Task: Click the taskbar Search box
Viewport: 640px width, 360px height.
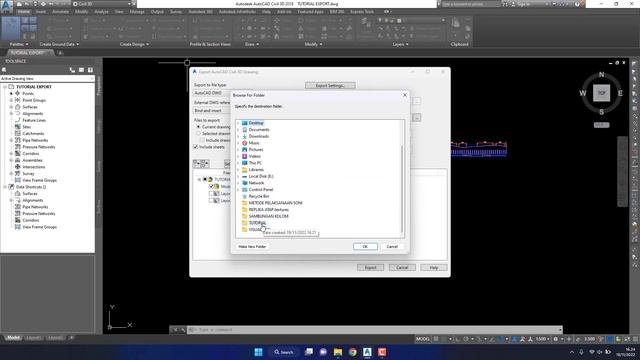Action: (x=284, y=352)
